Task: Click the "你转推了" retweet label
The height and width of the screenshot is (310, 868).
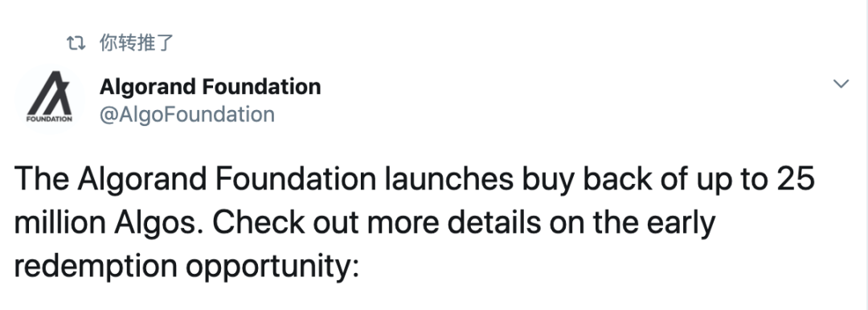Action: 137,43
